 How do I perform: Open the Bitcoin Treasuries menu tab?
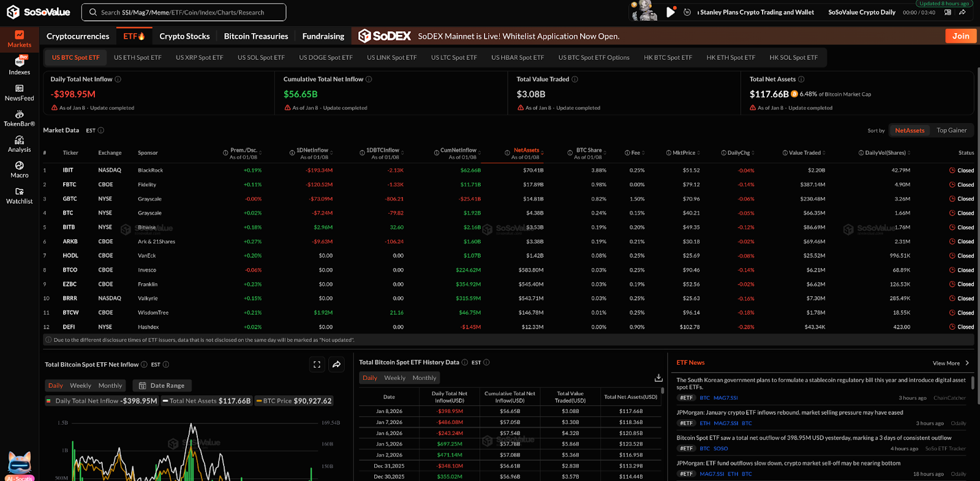256,36
